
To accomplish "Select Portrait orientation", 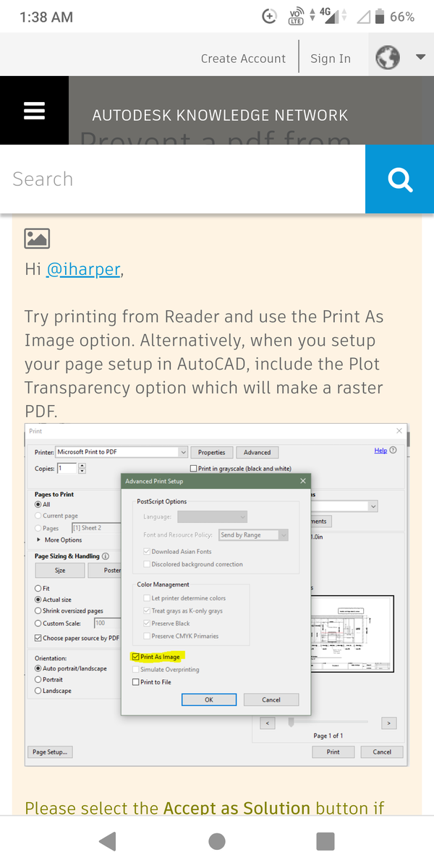I will (x=38, y=680).
